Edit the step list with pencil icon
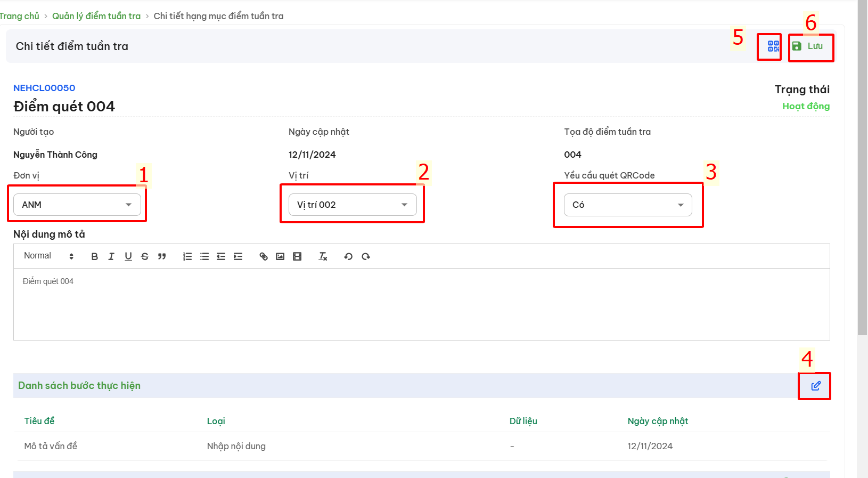The height and width of the screenshot is (478, 868). pyautogui.click(x=815, y=386)
